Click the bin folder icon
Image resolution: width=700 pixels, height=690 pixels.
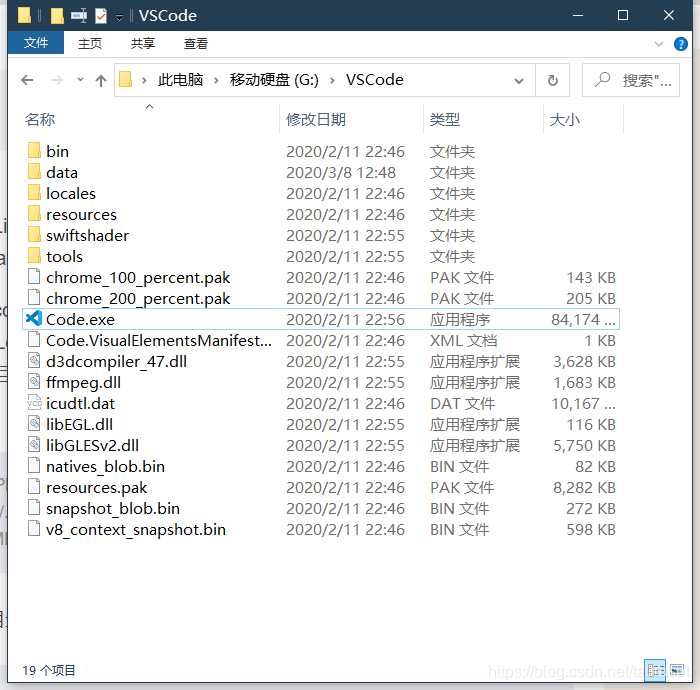pos(34,151)
